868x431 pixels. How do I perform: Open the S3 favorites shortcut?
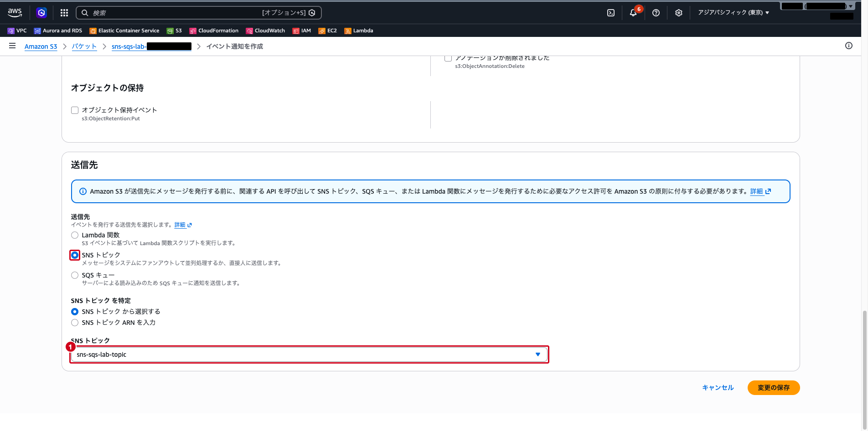[x=174, y=31]
